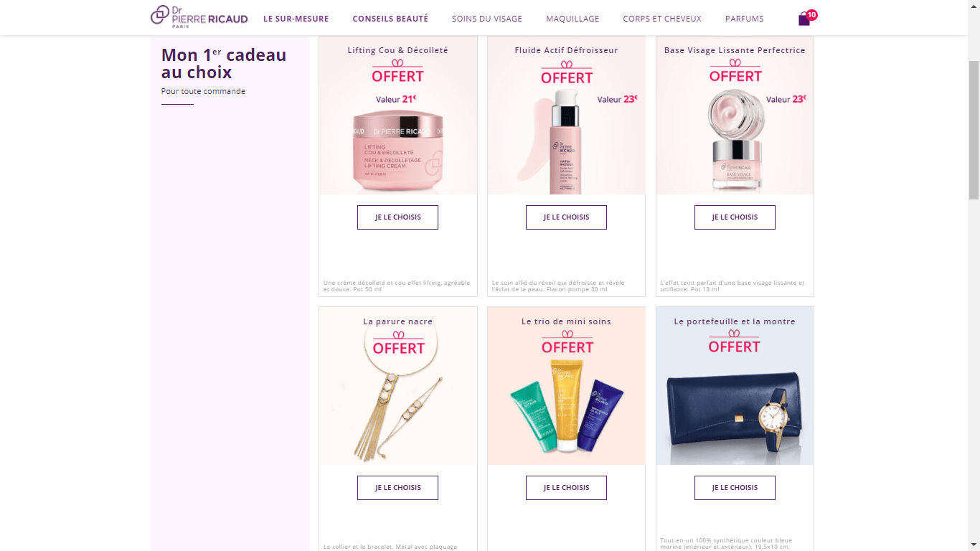Click the page vertical scrollbar thumb
Viewport: 980px width, 551px height.
coord(974,130)
